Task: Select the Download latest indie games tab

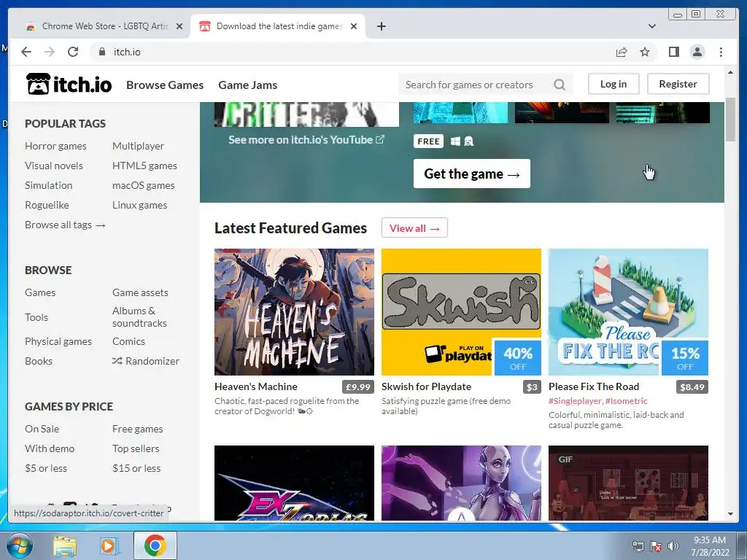Action: 278,26
